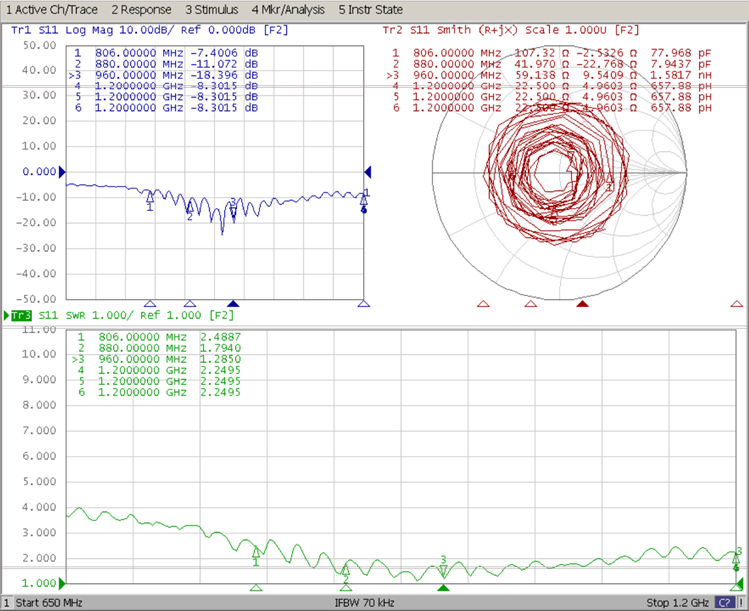Open the 4 Mkr/Analysis menu
The height and width of the screenshot is (611, 749).
(290, 9)
